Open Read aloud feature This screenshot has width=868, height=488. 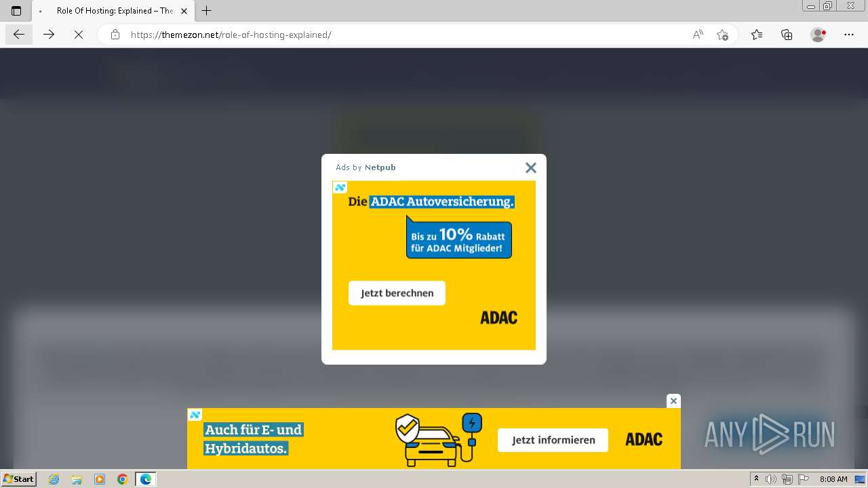[698, 35]
